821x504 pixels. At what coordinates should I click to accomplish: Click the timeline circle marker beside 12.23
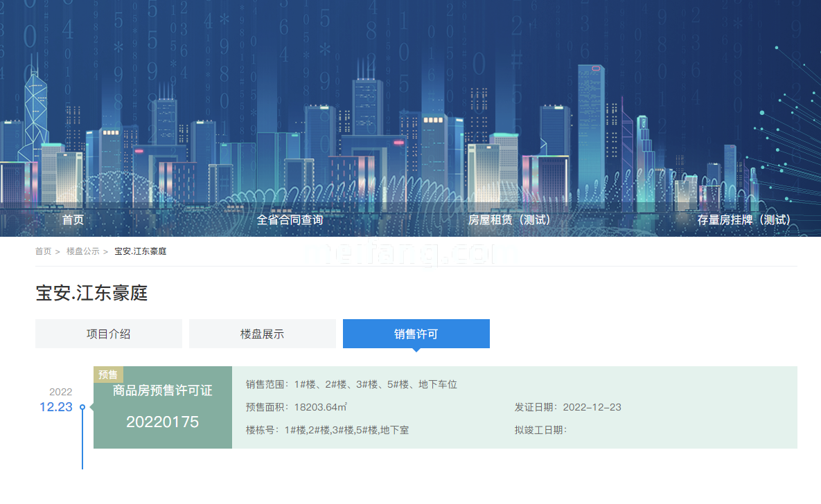click(82, 407)
